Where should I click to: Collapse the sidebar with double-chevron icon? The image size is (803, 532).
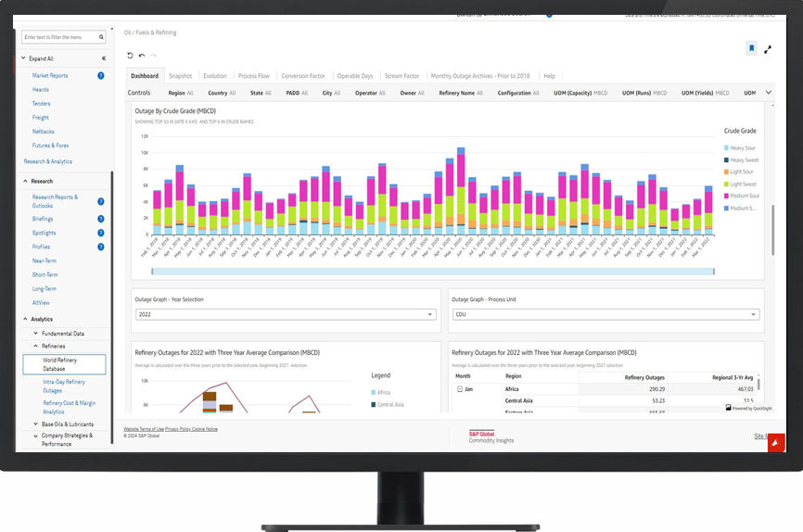point(104,58)
